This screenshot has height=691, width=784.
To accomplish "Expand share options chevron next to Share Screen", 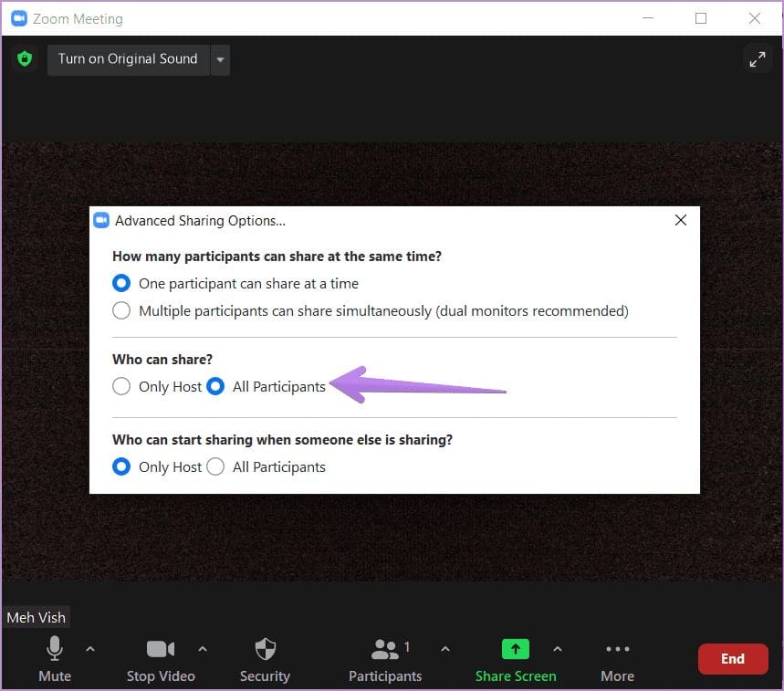I will 558,649.
